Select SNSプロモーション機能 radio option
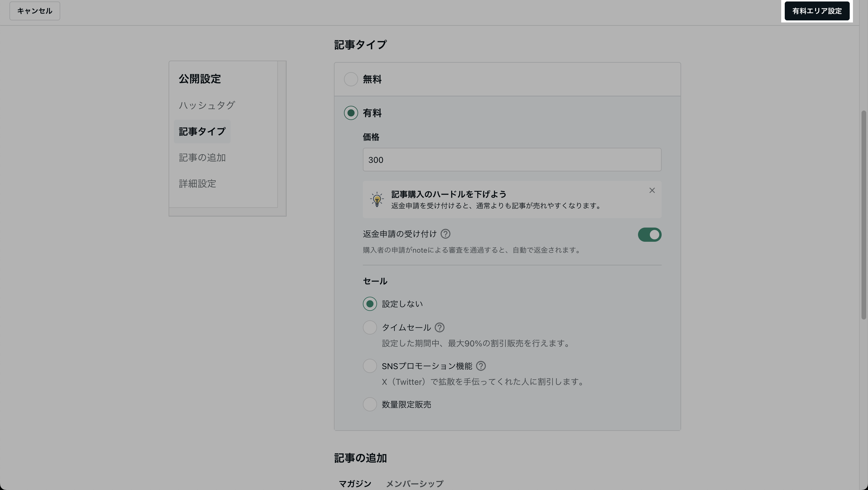868x490 pixels. [x=370, y=366]
